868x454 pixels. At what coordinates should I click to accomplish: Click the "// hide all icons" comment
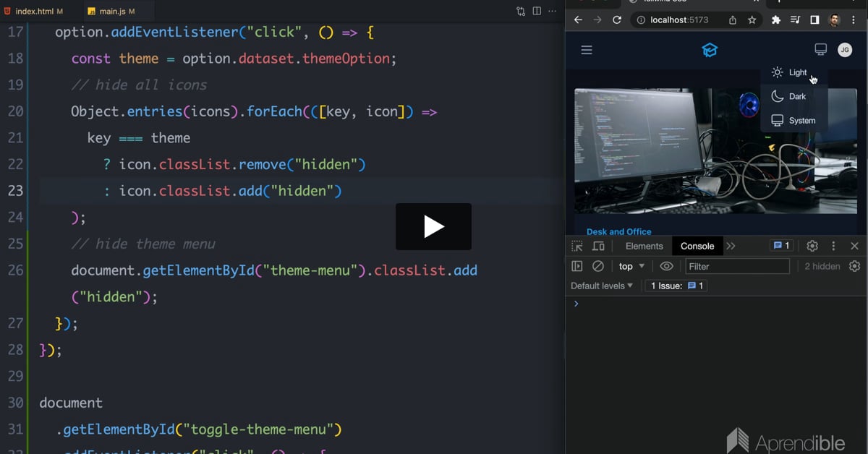tap(139, 85)
